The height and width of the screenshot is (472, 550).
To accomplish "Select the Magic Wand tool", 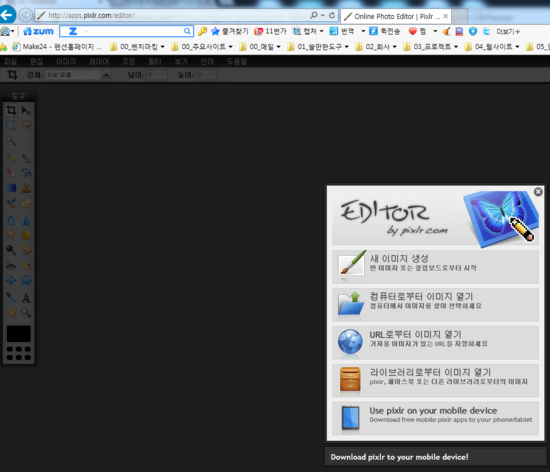I will [11, 141].
